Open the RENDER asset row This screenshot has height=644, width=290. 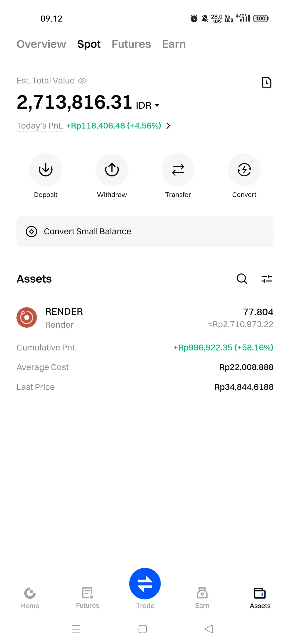pos(145,318)
